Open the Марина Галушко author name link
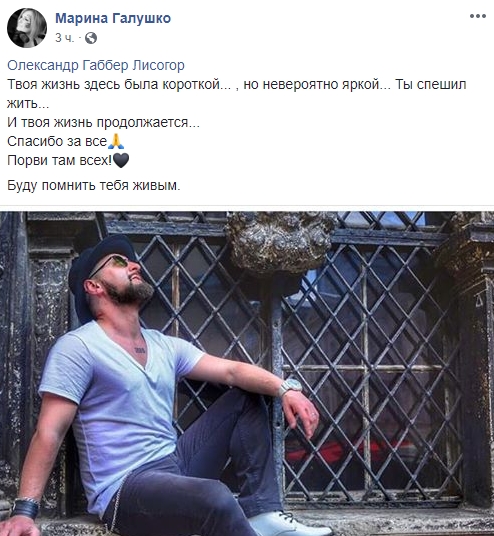 coord(113,18)
